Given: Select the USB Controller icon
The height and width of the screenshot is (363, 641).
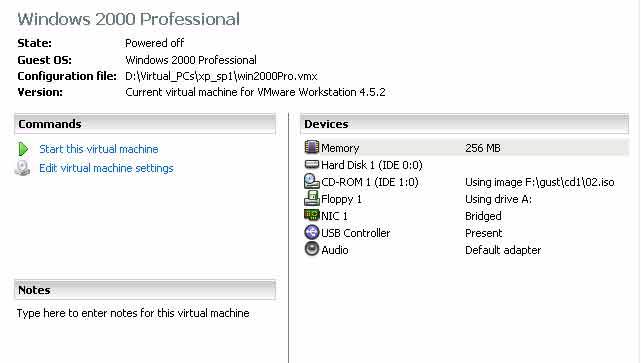Looking at the screenshot, I should click(312, 232).
